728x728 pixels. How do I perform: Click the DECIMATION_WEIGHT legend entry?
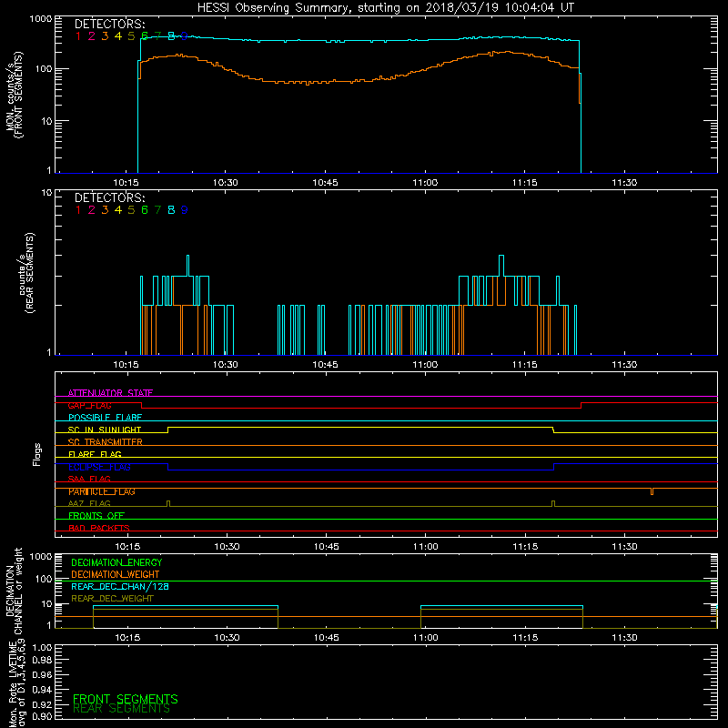116,575
